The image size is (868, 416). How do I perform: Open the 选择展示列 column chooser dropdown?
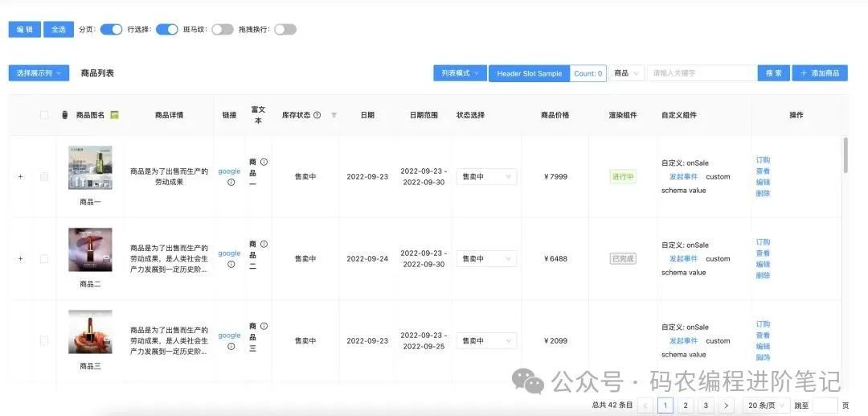[39, 73]
